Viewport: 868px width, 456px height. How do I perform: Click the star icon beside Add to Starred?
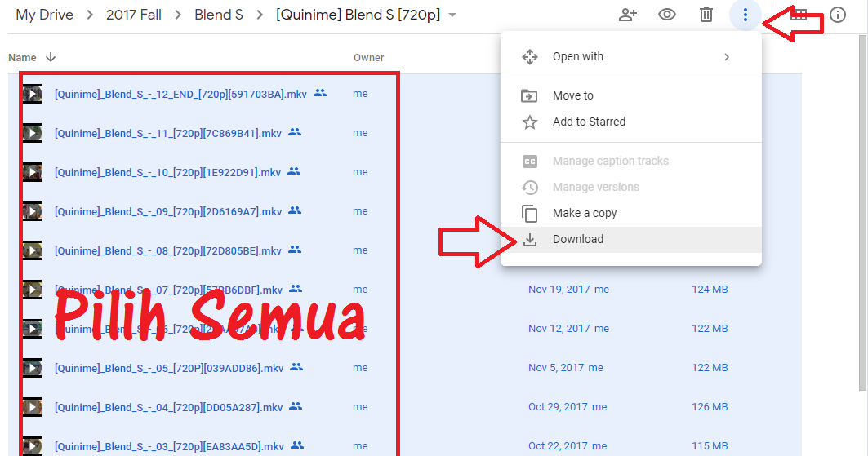[530, 122]
